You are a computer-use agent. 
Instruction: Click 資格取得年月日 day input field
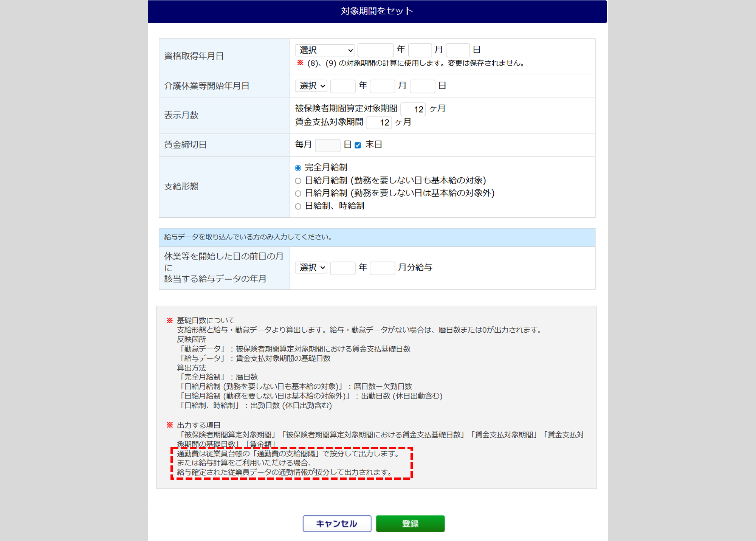457,50
